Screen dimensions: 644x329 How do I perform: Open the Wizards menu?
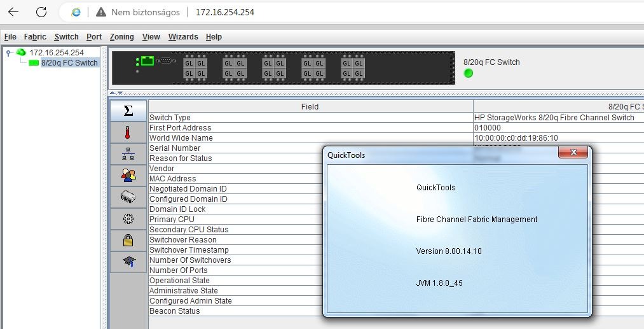click(x=182, y=37)
